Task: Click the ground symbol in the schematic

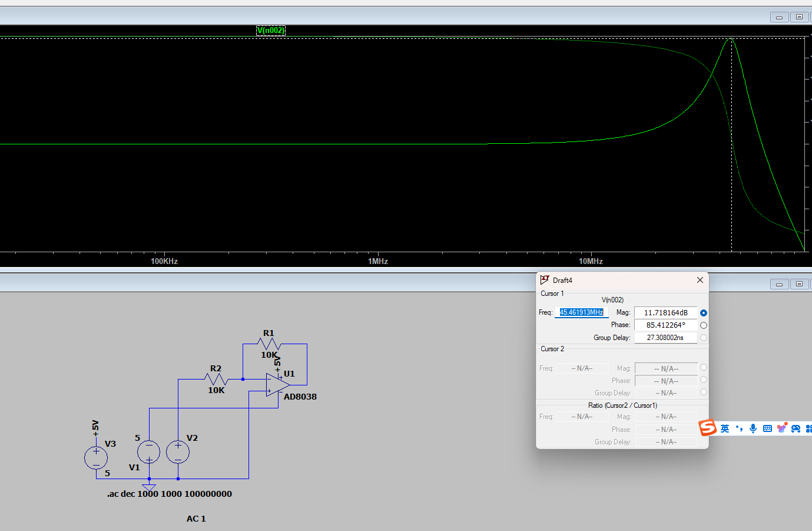Action: point(149,487)
